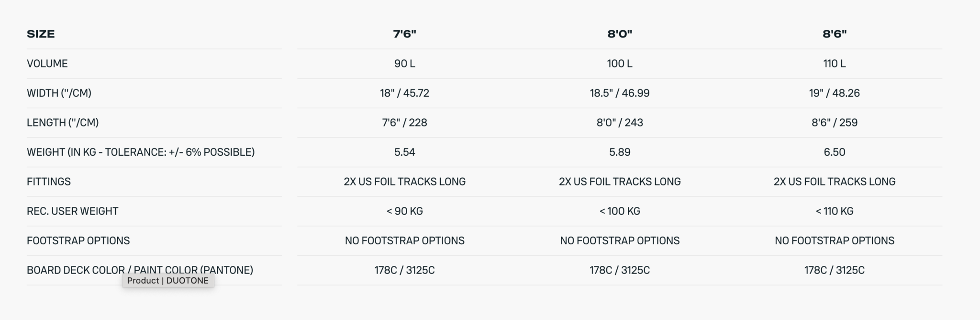Click the FITTINGS row label
980x320 pixels.
49,182
